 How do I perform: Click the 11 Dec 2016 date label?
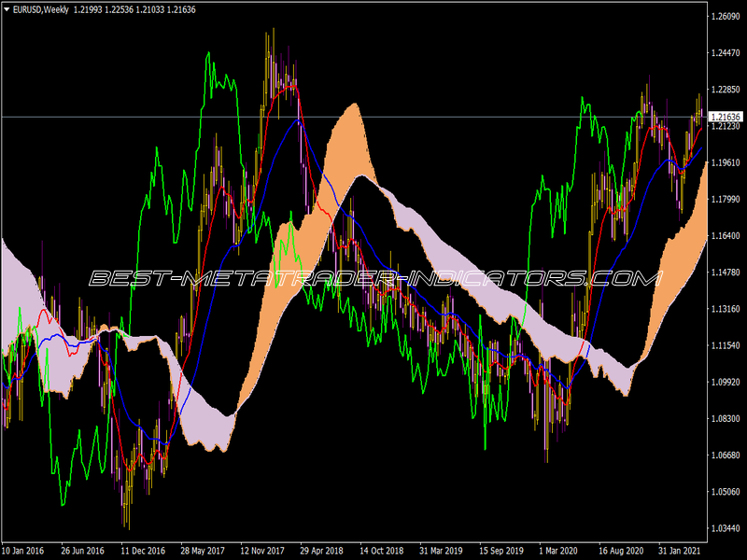click(x=143, y=551)
